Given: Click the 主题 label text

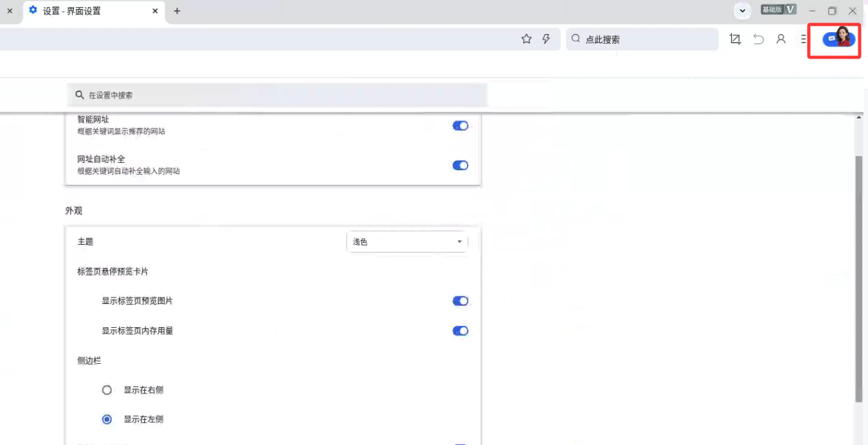Looking at the screenshot, I should coord(86,241).
